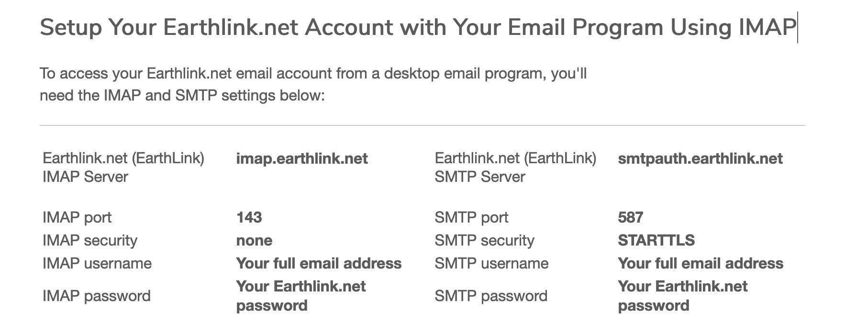This screenshot has height=336, width=868.
Task: Click the IMAP port value 143
Action: click(x=249, y=217)
